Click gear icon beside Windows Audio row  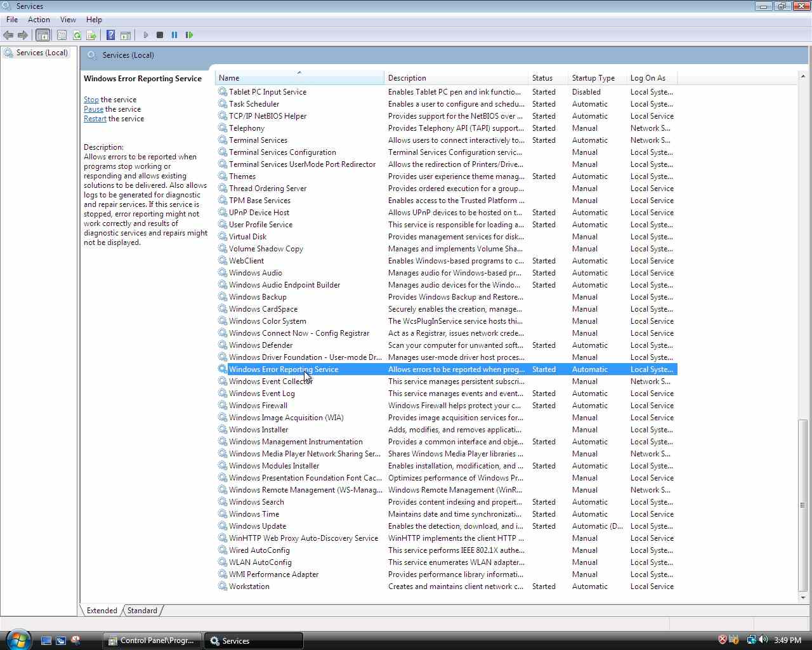pos(223,273)
